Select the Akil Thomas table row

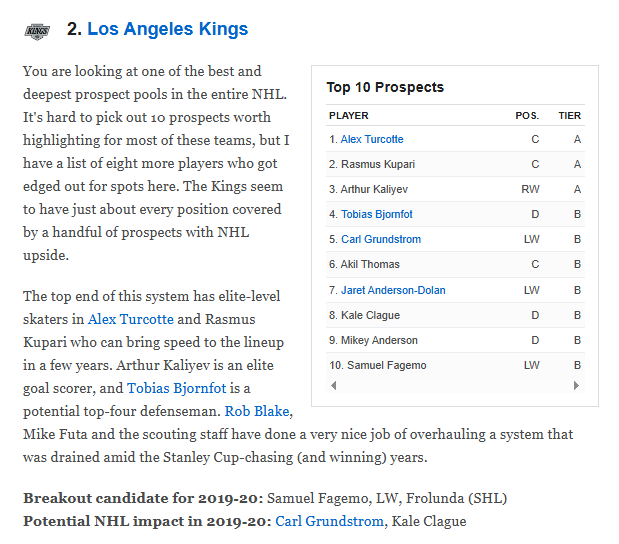455,265
